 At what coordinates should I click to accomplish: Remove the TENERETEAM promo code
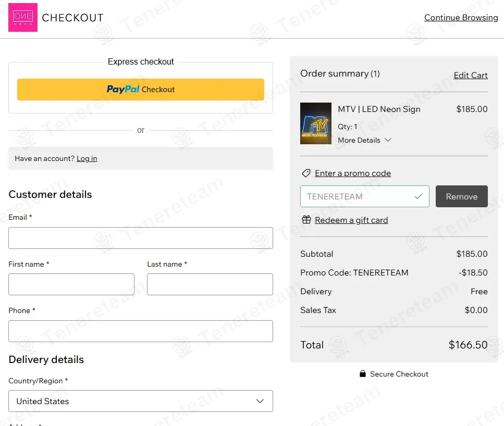coord(461,196)
